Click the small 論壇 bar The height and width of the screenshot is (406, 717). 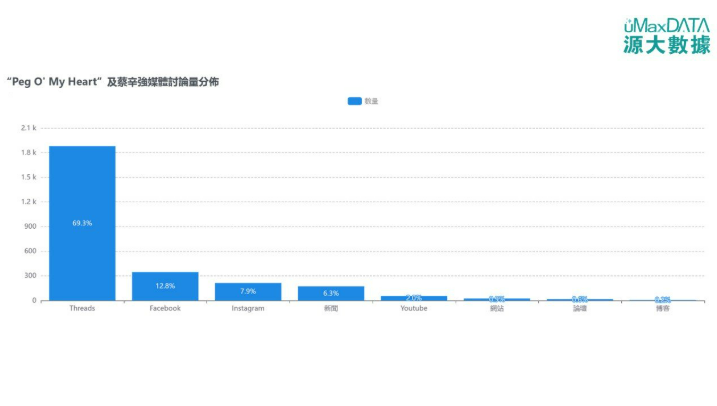coord(579,299)
